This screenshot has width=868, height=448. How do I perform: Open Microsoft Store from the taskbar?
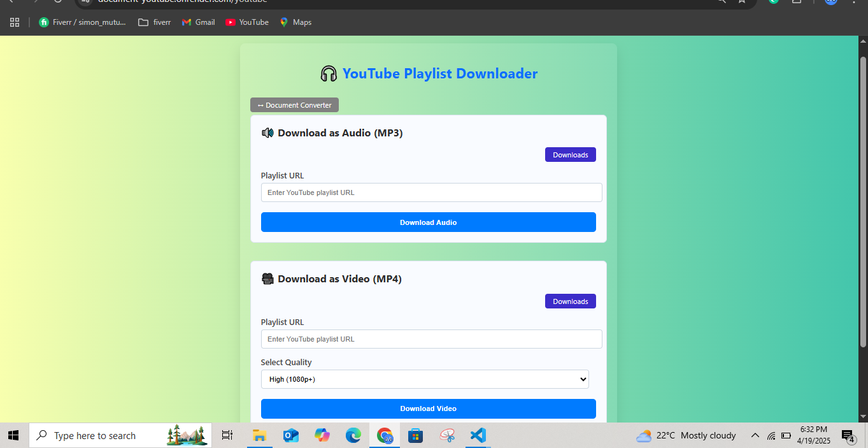(416, 436)
